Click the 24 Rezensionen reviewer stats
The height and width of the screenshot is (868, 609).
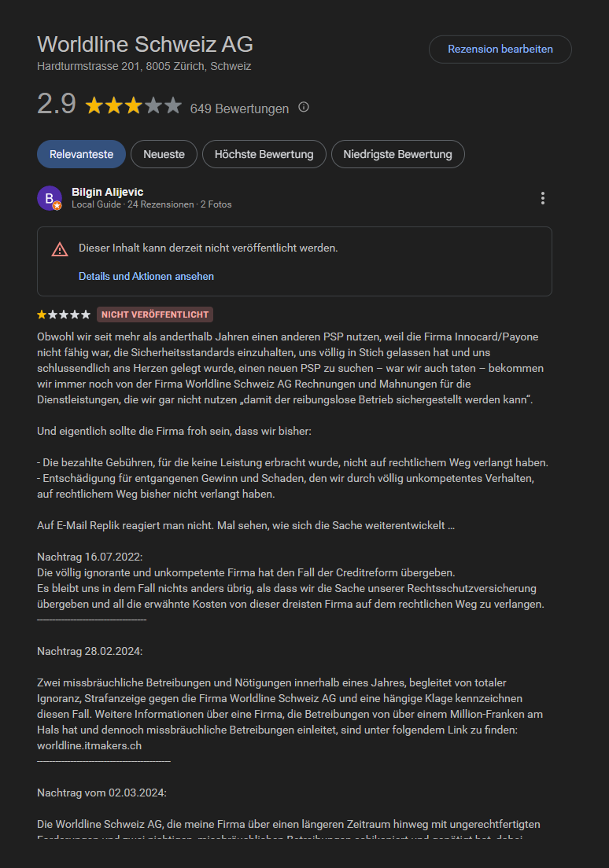click(161, 204)
